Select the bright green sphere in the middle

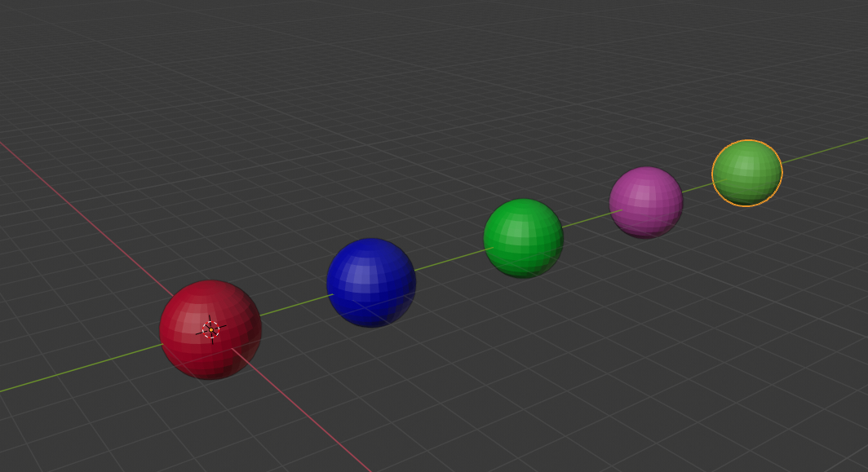[x=523, y=238]
